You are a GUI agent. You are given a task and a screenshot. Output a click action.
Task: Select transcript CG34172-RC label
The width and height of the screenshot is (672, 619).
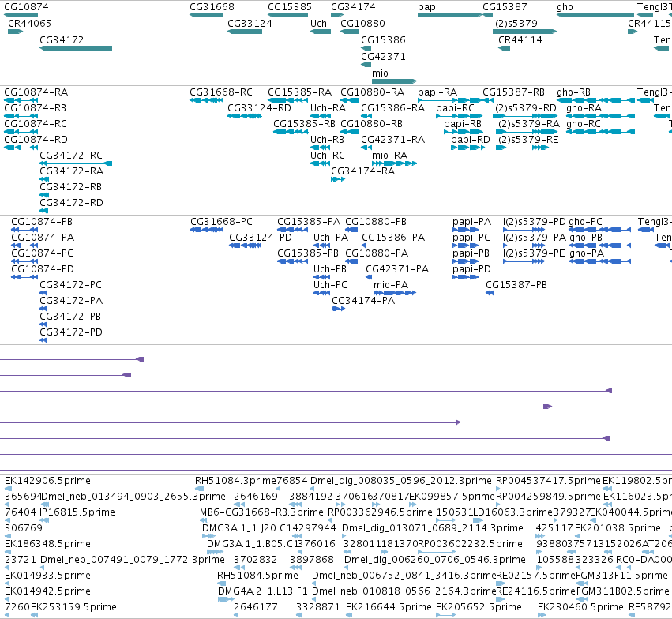click(71, 155)
